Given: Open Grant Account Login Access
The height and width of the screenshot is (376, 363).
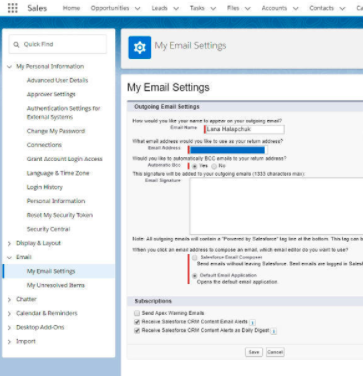Looking at the screenshot, I should [64, 159].
